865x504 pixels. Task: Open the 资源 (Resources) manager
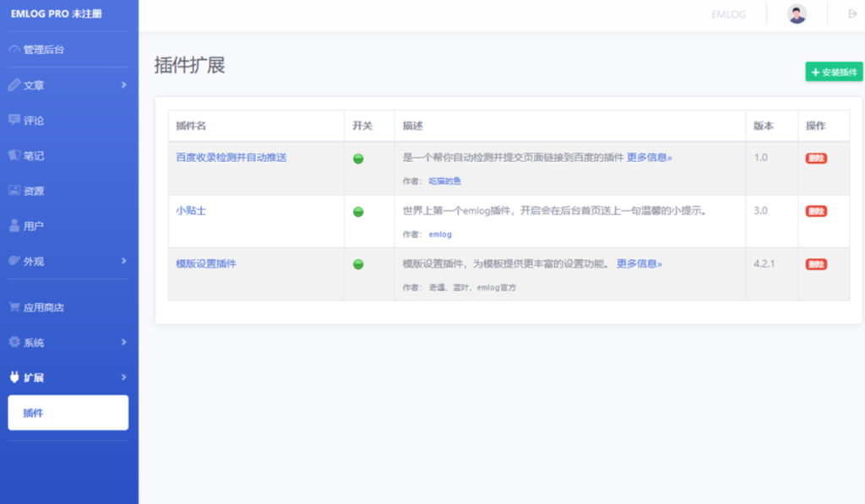[x=35, y=190]
